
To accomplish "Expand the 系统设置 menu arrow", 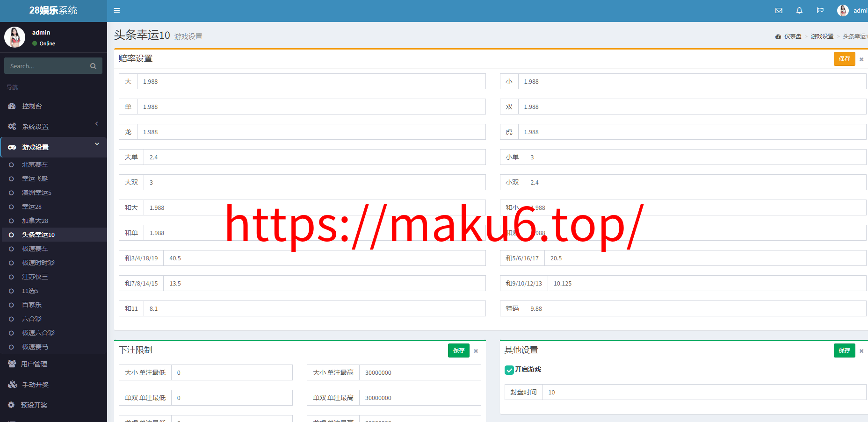I will coord(97,124).
